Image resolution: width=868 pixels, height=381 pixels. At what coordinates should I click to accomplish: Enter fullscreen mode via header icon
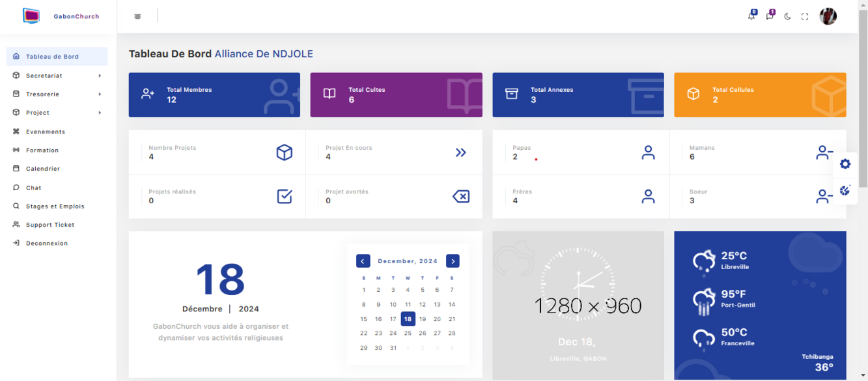pyautogui.click(x=805, y=17)
